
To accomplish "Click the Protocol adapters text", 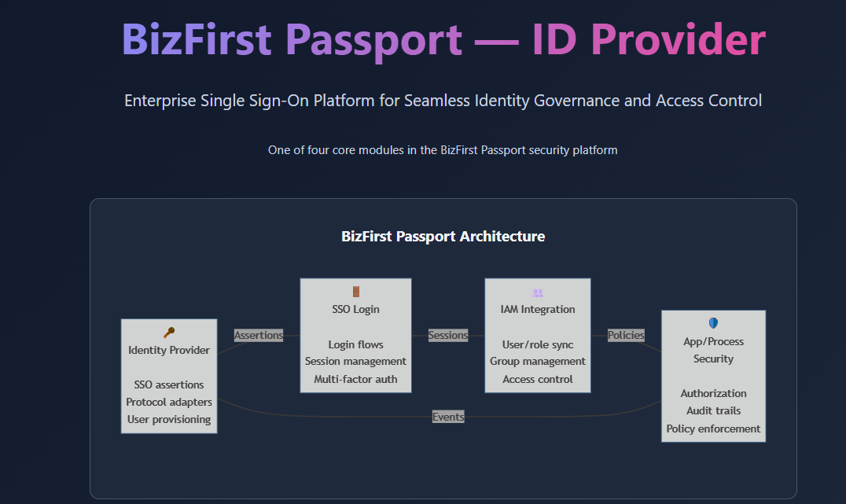I will coord(169,402).
